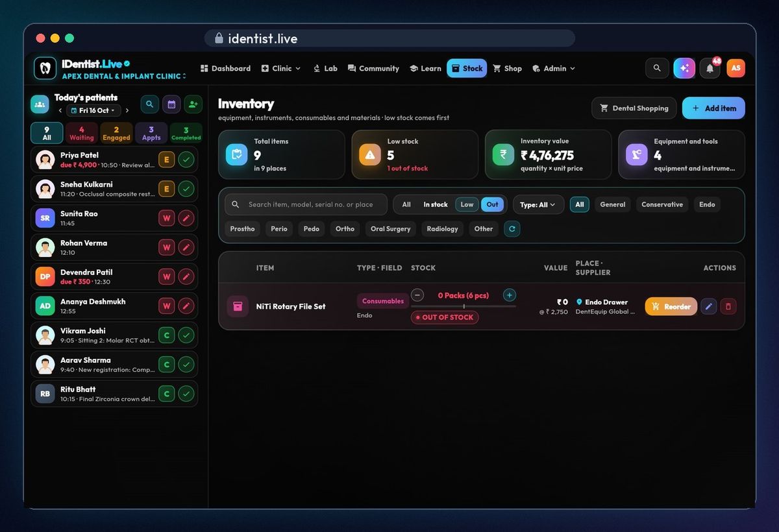Open the Stock nav item
The image size is (779, 532).
click(x=467, y=68)
